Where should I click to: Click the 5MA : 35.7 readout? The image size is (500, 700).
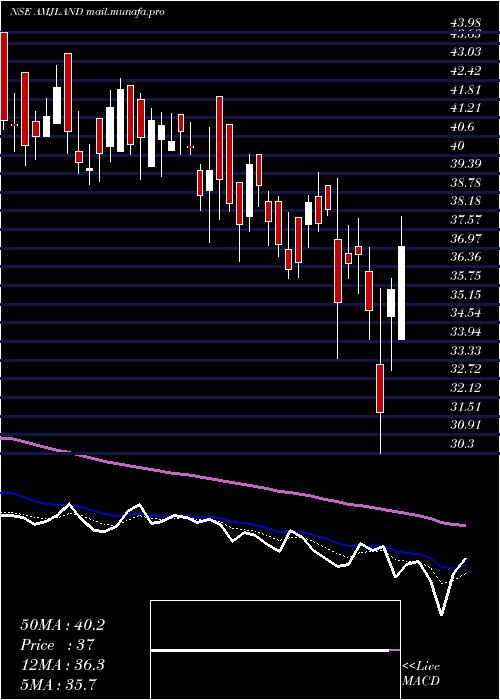[x=59, y=684]
